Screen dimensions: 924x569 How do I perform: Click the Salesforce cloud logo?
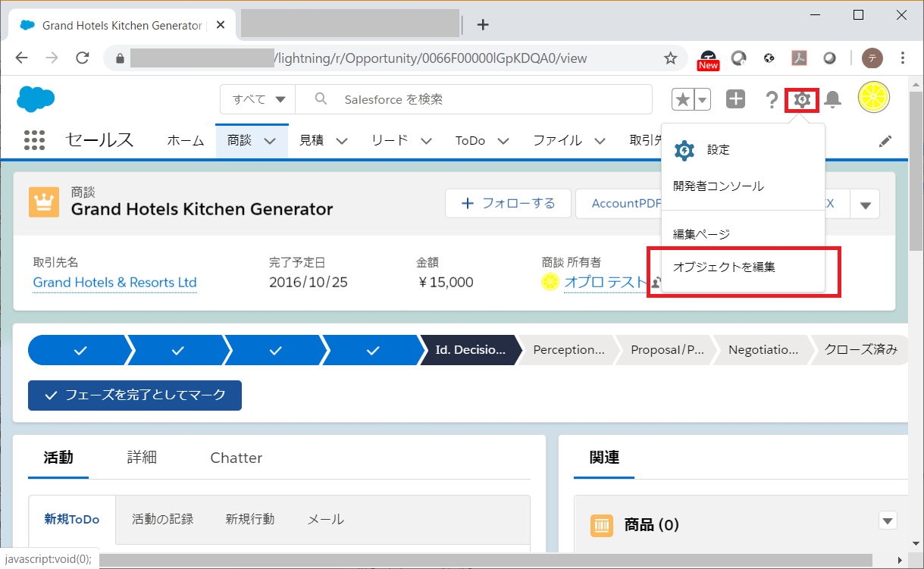point(36,98)
